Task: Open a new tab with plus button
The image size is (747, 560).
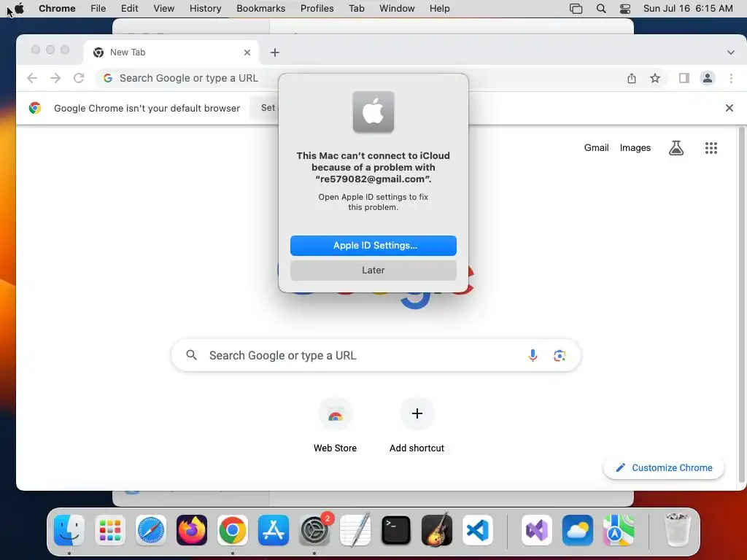Action: (275, 52)
